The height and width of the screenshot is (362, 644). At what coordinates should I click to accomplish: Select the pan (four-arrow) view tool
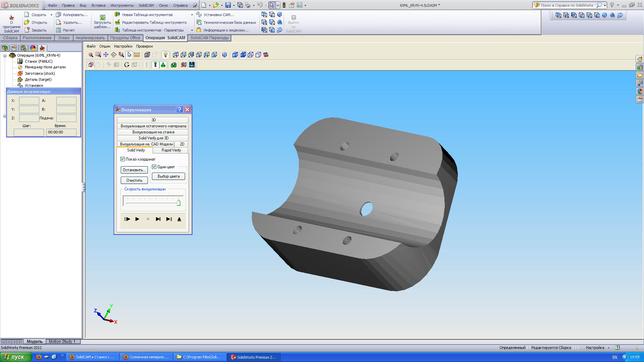(x=106, y=55)
